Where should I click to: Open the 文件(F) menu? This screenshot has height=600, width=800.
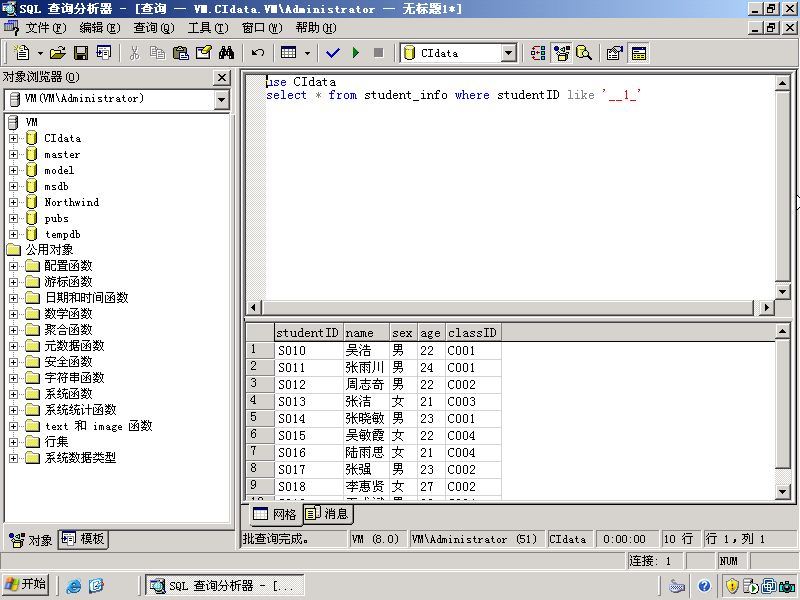coord(46,28)
